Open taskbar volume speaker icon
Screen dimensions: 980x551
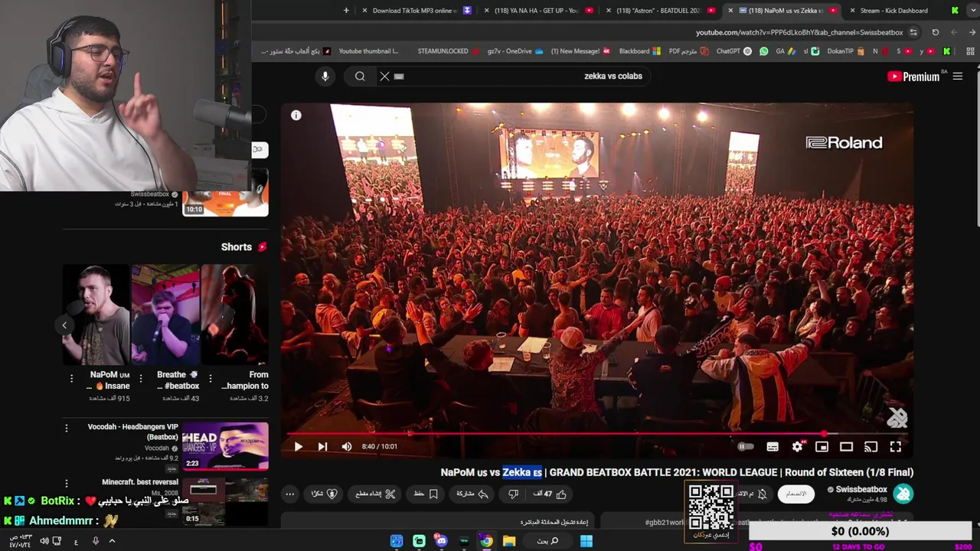pyautogui.click(x=44, y=541)
